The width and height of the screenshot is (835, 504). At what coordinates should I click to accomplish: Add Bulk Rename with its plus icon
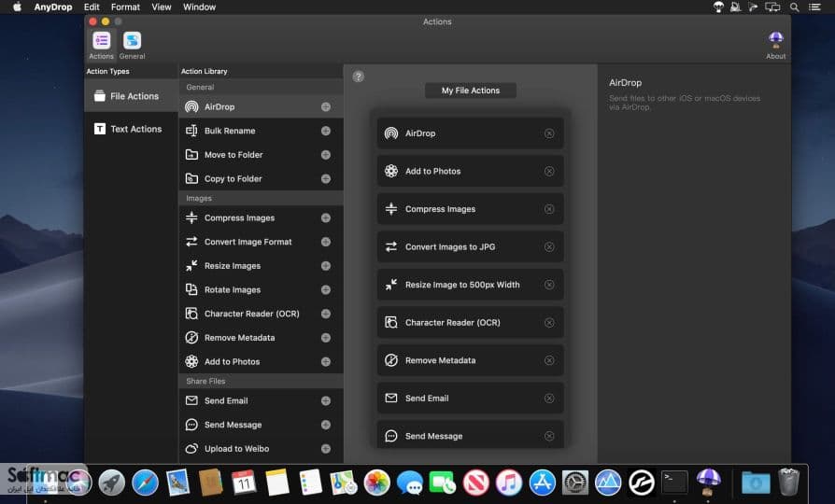[326, 131]
